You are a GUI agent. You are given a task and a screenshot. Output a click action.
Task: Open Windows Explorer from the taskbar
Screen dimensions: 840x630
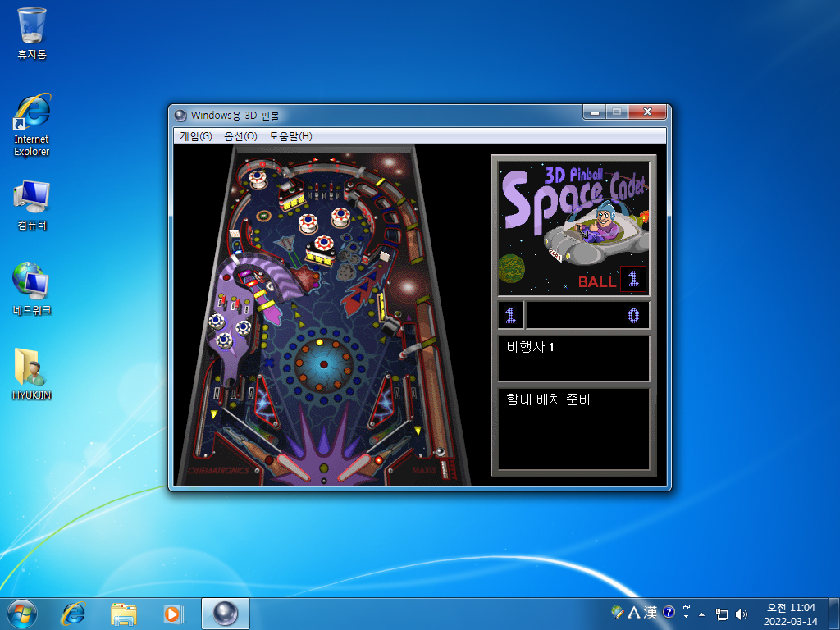tap(123, 614)
